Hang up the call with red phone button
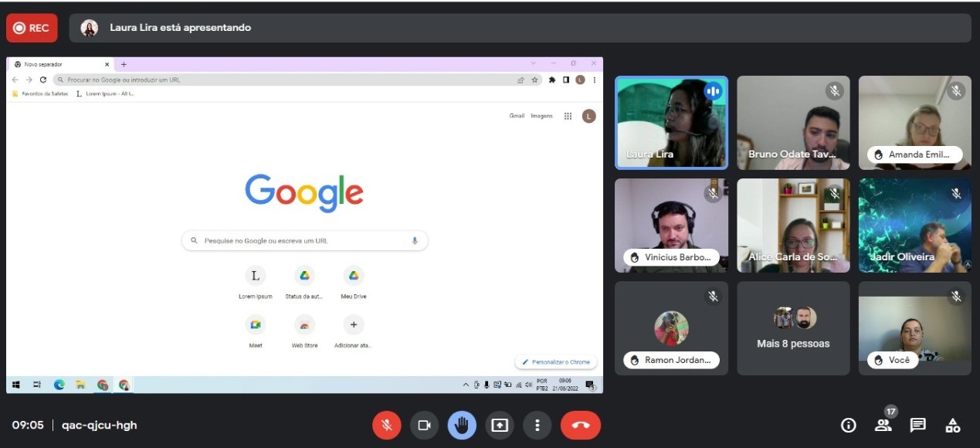Image resolution: width=980 pixels, height=448 pixels. coord(580,425)
